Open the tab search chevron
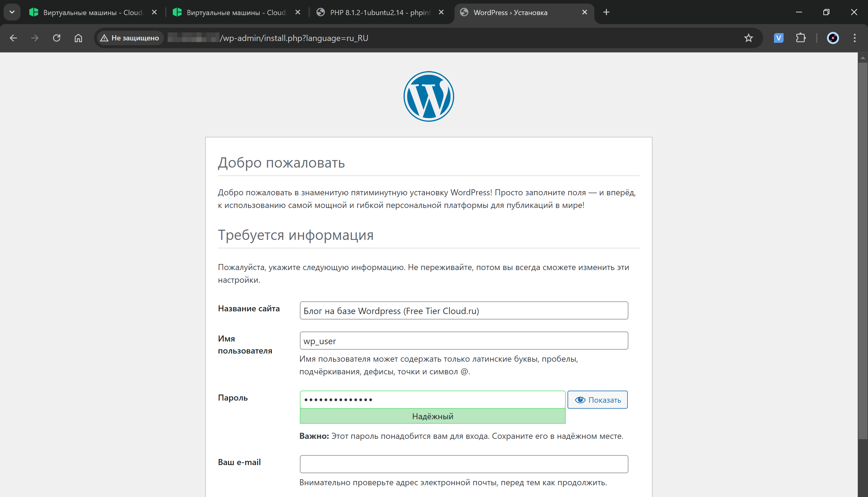Screen dimensions: 868x497 [12, 12]
